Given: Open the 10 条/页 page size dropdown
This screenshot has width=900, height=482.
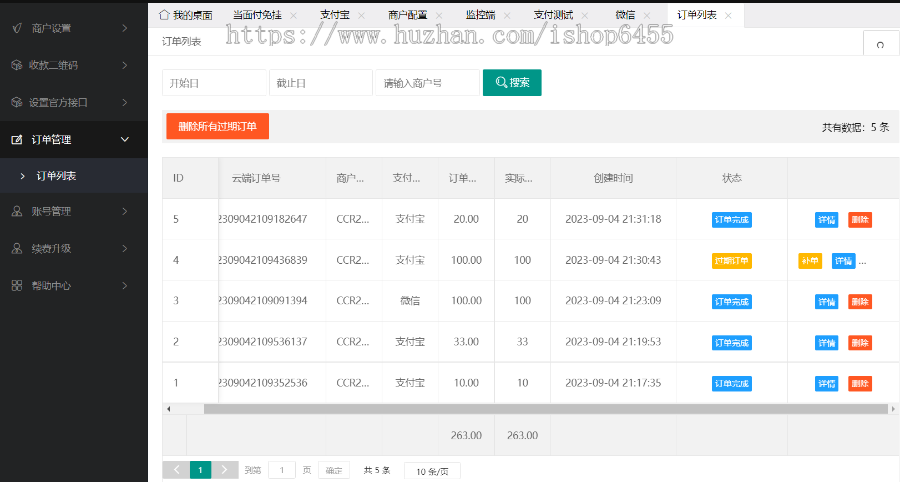Looking at the screenshot, I should pos(432,470).
